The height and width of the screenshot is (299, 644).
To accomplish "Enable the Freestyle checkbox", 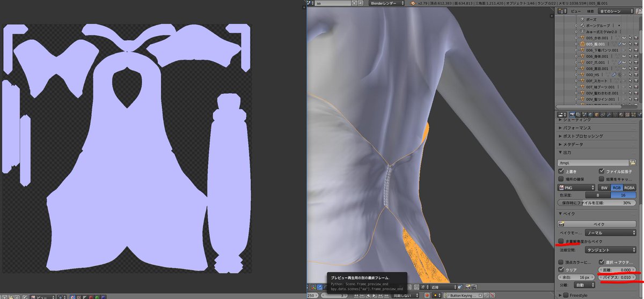I will coord(565,295).
